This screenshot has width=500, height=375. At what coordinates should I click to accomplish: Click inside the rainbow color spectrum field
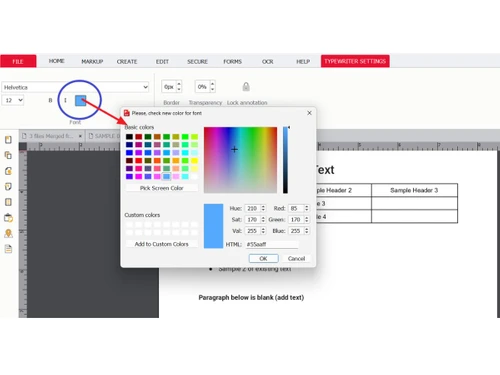[x=240, y=160]
